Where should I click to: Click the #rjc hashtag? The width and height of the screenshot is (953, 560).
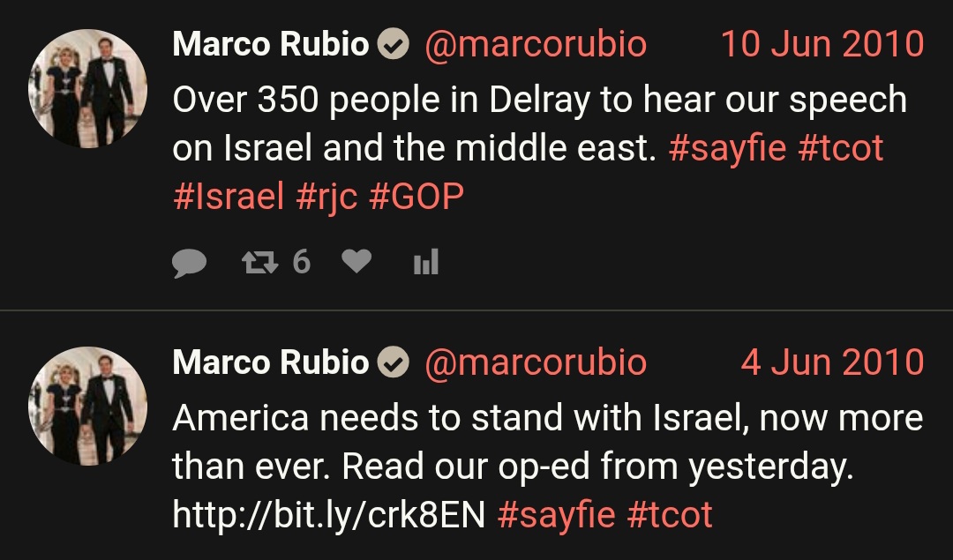click(326, 198)
